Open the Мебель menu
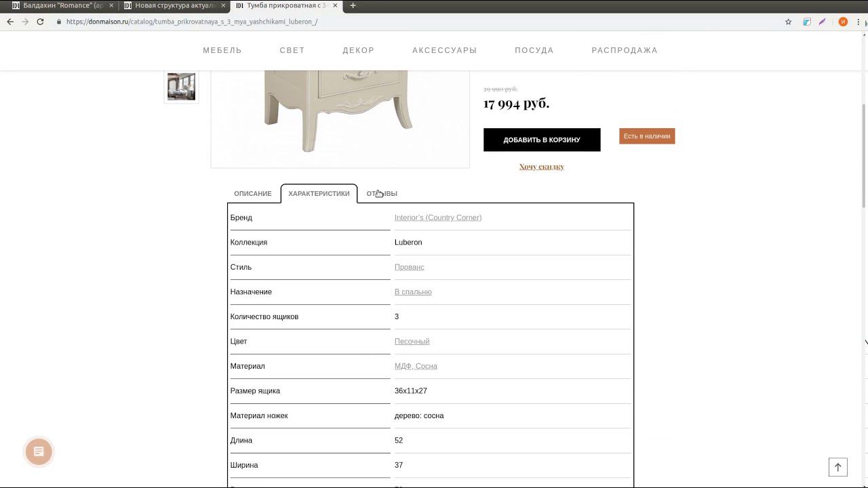The width and height of the screenshot is (868, 488). (222, 50)
